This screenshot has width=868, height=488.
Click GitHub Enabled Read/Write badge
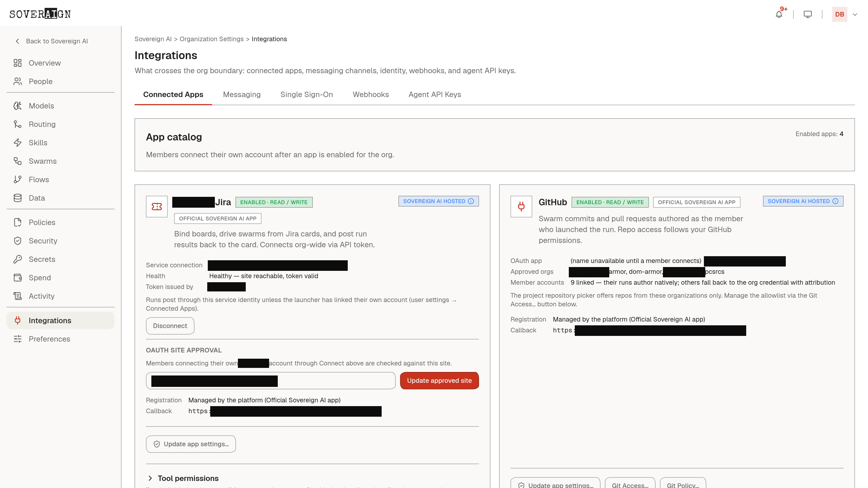610,202
